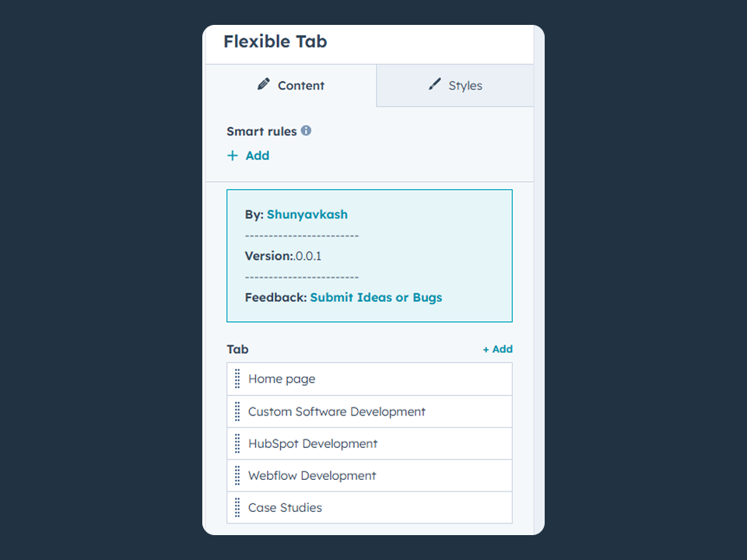Click + Add next to the Tab header
747x560 pixels.
497,349
